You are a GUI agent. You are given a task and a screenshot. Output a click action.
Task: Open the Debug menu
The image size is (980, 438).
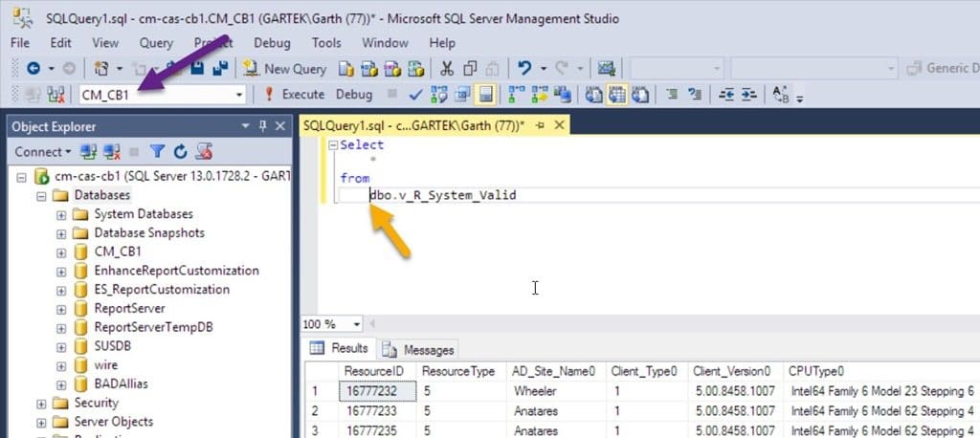click(272, 42)
